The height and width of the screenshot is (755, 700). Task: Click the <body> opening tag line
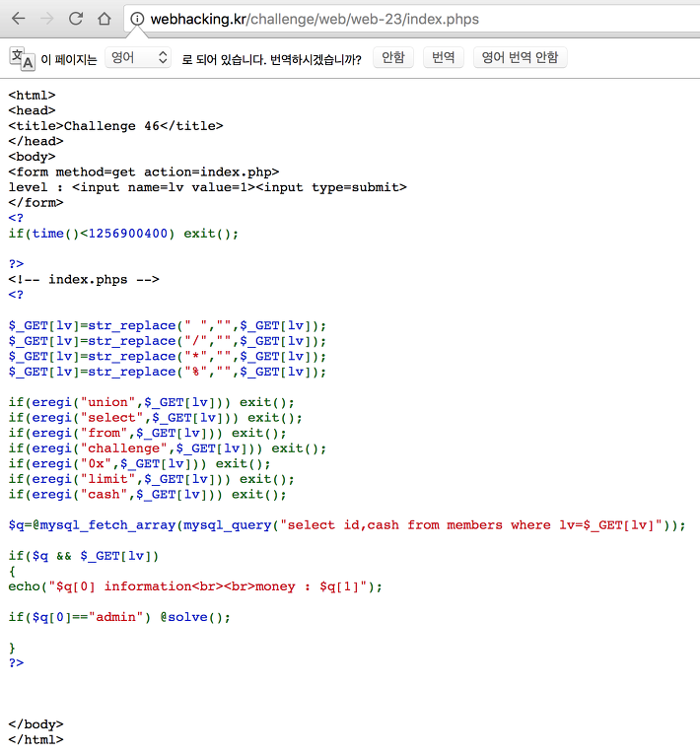point(32,157)
